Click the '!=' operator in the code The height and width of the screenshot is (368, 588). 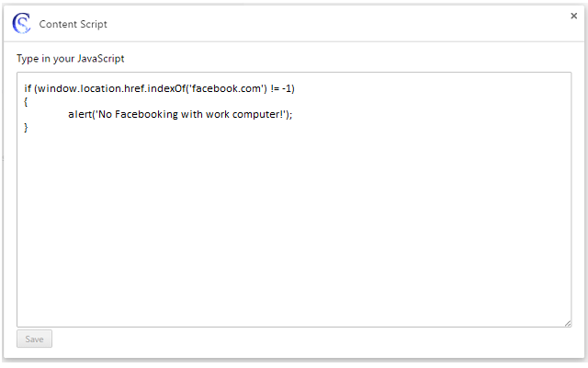point(271,88)
